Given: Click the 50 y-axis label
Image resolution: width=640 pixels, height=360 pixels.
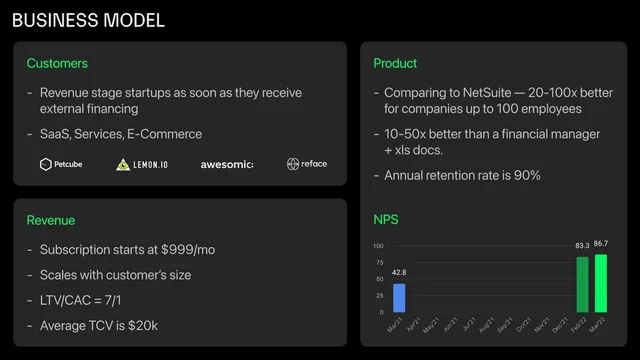Looking at the screenshot, I should point(380,279).
